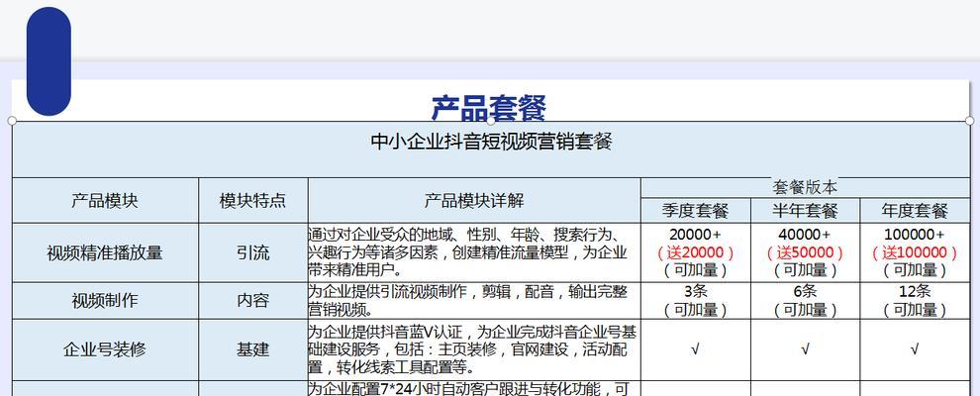Select the 100000+ annual value

[x=915, y=235]
